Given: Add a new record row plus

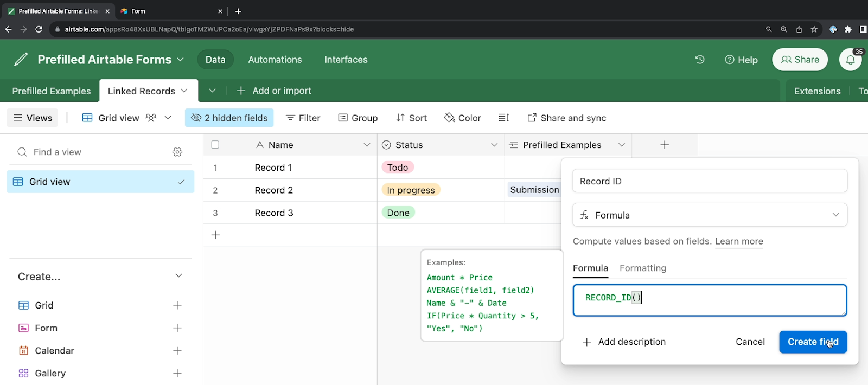Looking at the screenshot, I should [x=215, y=235].
